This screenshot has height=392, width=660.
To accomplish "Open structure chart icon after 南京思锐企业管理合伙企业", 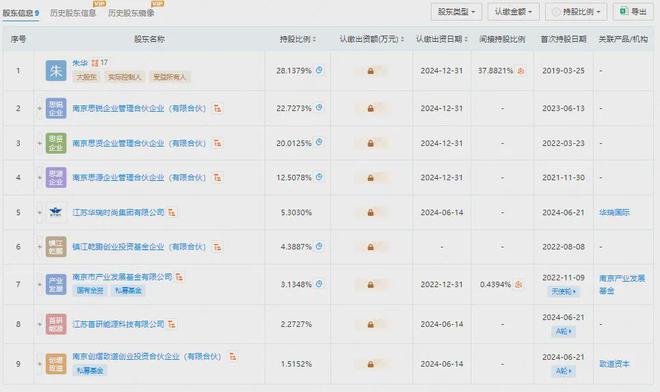I will (217, 108).
